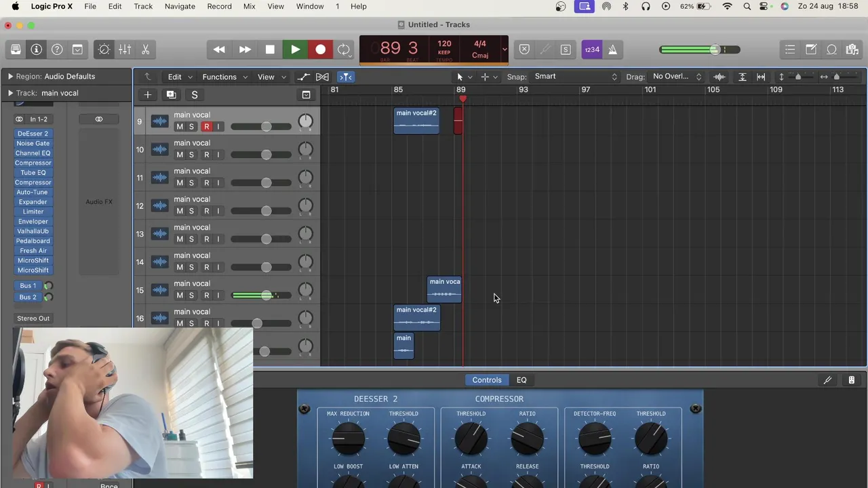Open the Noise Gate plugin slot

click(33, 144)
